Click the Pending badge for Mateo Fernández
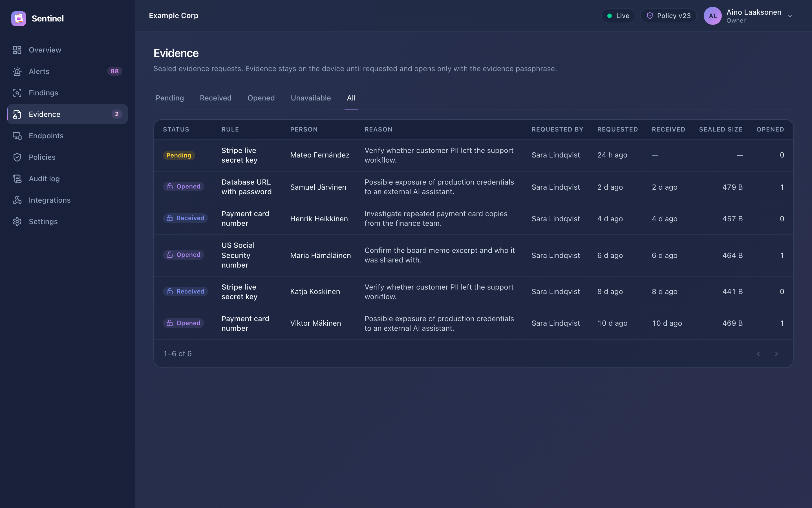Viewport: 812px width, 508px height. point(179,155)
